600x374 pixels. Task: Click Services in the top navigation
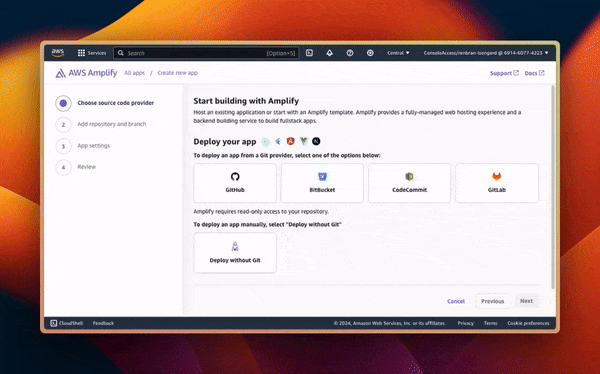click(x=97, y=53)
